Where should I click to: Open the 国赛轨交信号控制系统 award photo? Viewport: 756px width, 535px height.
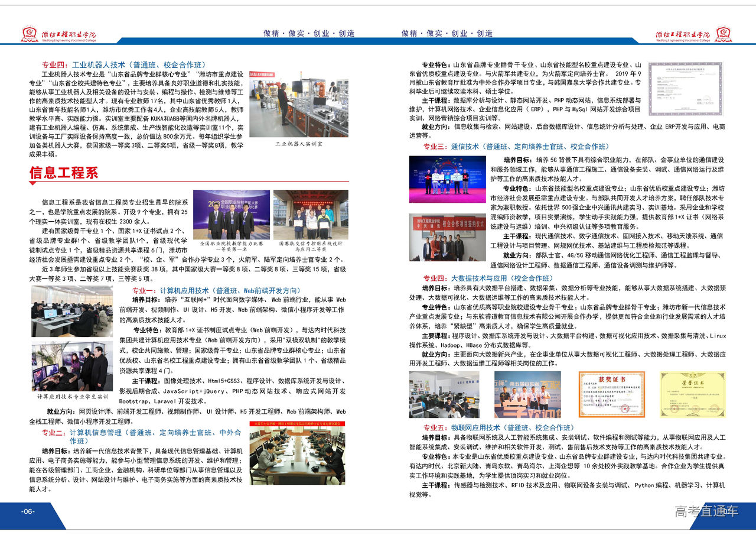[x=311, y=214]
